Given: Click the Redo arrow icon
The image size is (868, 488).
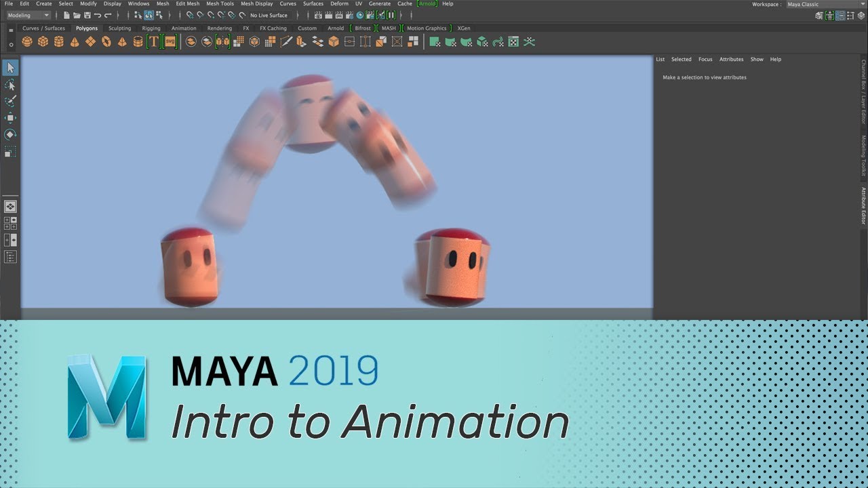Looking at the screenshot, I should pos(107,15).
